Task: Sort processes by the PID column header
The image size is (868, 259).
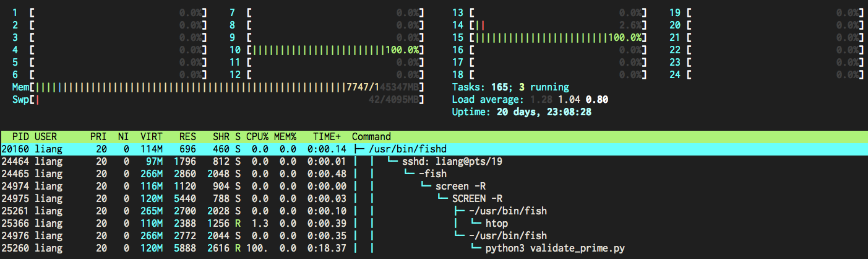Action: coord(20,136)
